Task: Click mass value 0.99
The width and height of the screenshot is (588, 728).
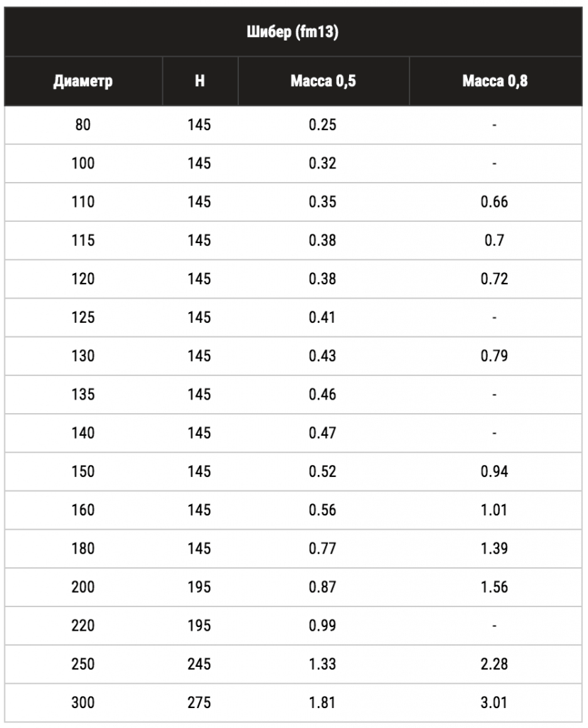Action: pyautogui.click(x=323, y=626)
